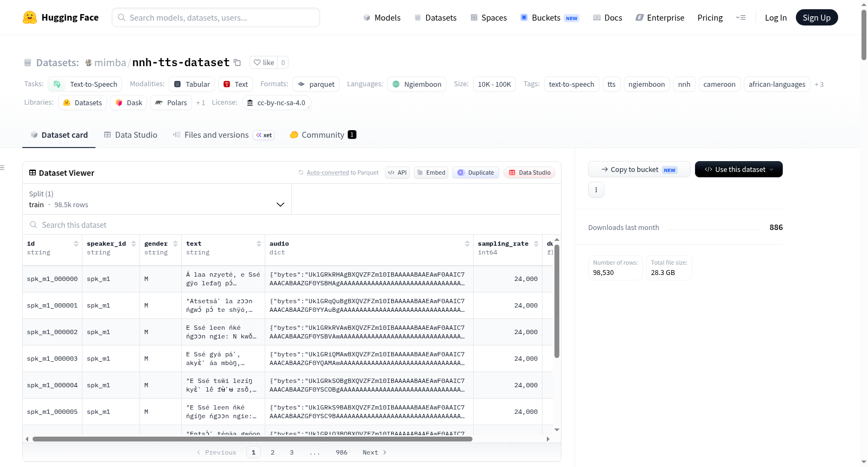Select the parquet format tag
The width and height of the screenshot is (868, 467).
pyautogui.click(x=316, y=84)
